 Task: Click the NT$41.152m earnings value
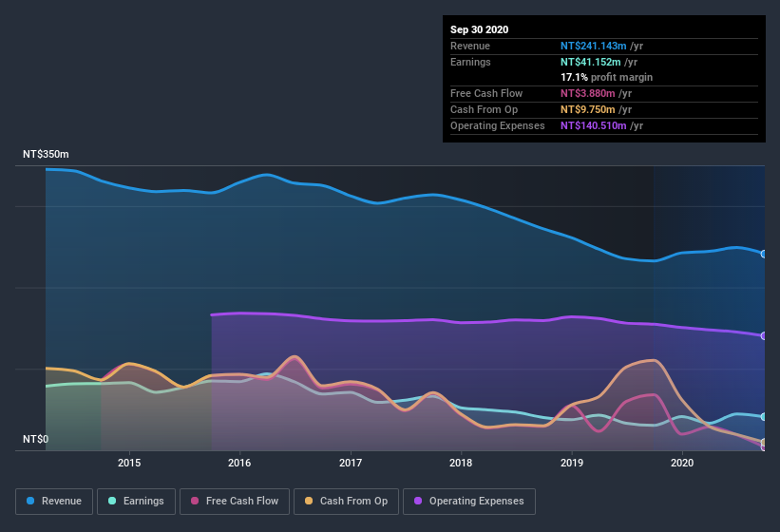(x=591, y=62)
